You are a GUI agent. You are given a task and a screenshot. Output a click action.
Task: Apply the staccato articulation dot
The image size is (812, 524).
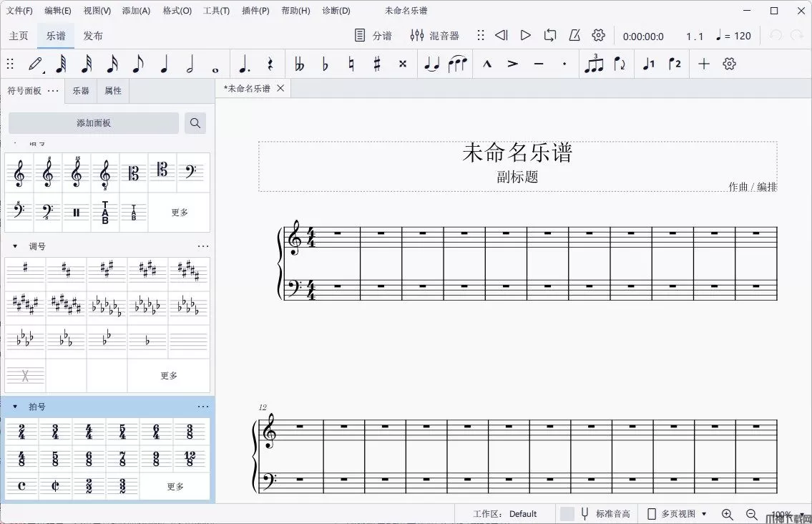564,64
